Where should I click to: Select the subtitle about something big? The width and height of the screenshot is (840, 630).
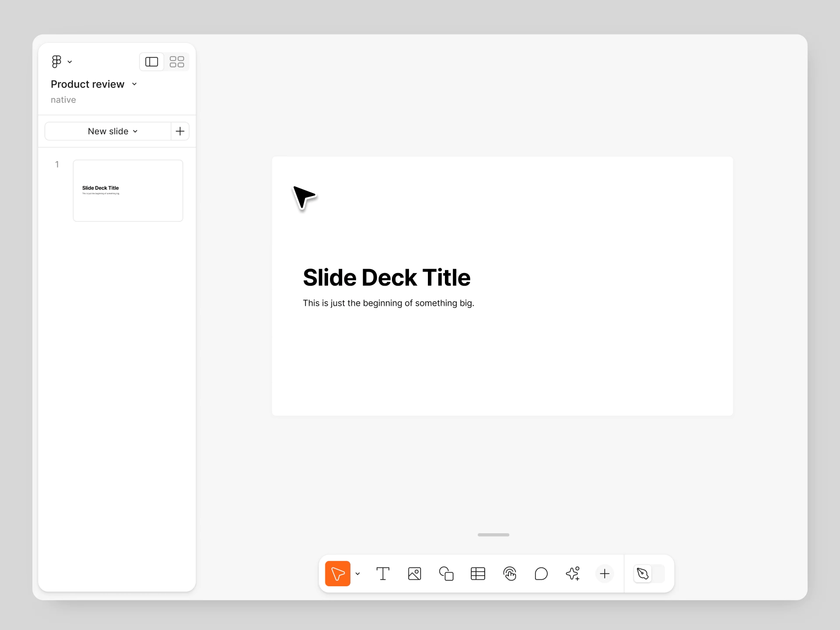coord(388,303)
